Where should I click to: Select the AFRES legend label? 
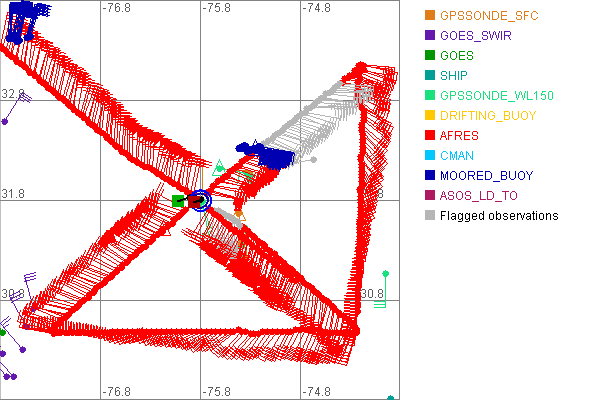tap(459, 135)
